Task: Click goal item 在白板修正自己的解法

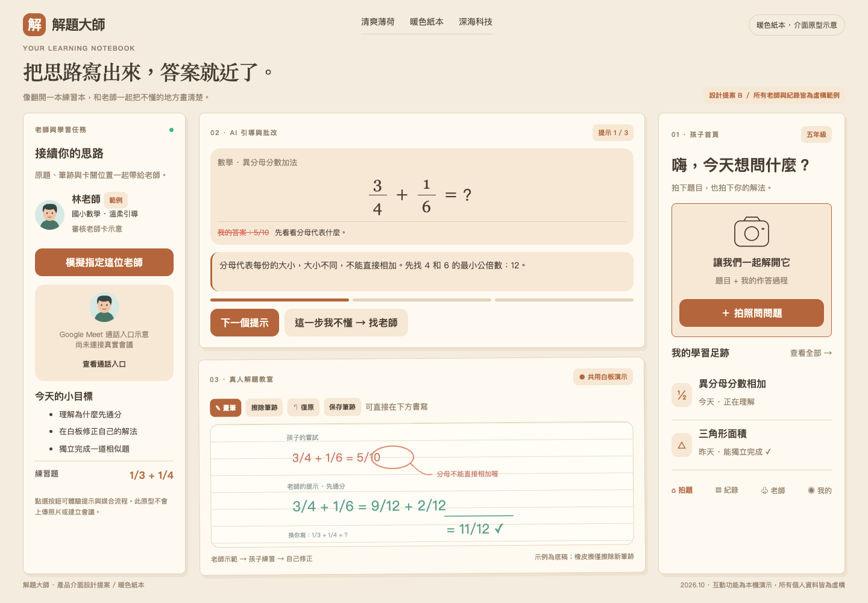Action: click(98, 431)
